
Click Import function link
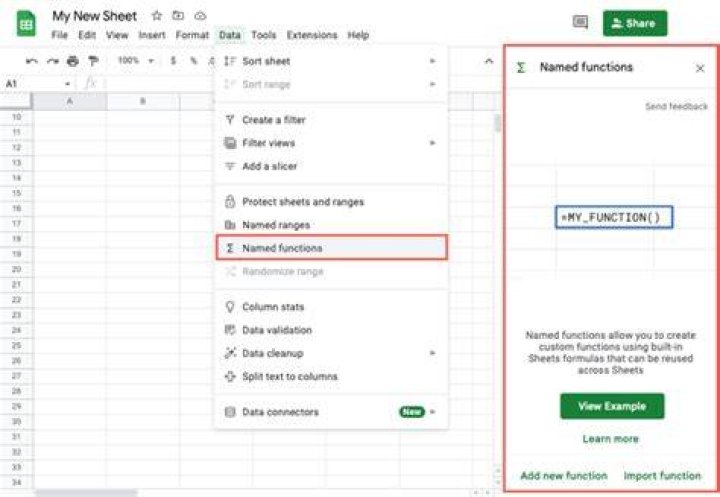point(662,476)
